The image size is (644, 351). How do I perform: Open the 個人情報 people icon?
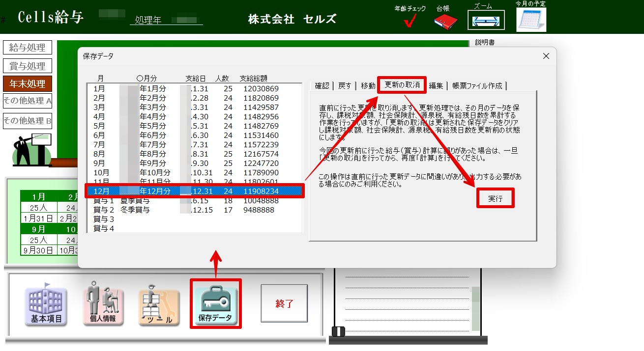tap(103, 304)
